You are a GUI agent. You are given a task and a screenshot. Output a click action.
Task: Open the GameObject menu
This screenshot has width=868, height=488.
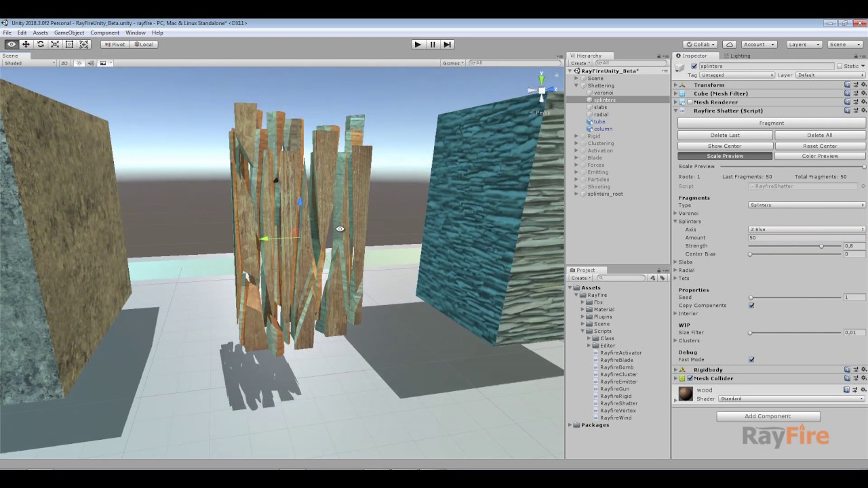point(69,33)
